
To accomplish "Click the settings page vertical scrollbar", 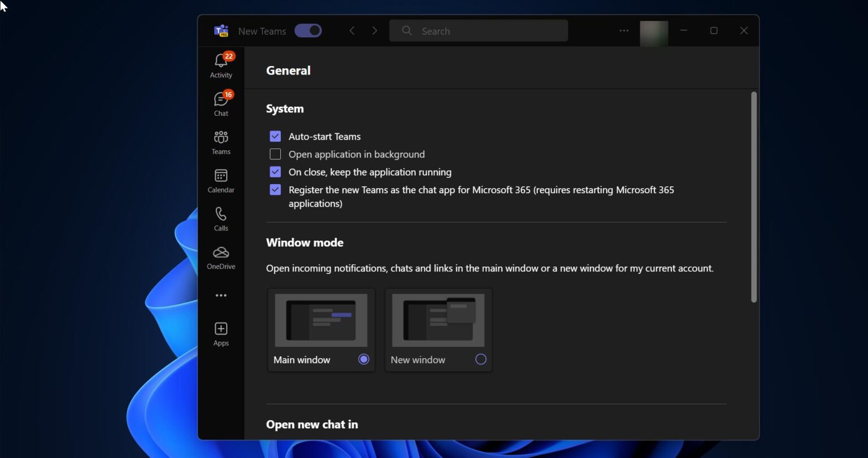I will (x=753, y=198).
